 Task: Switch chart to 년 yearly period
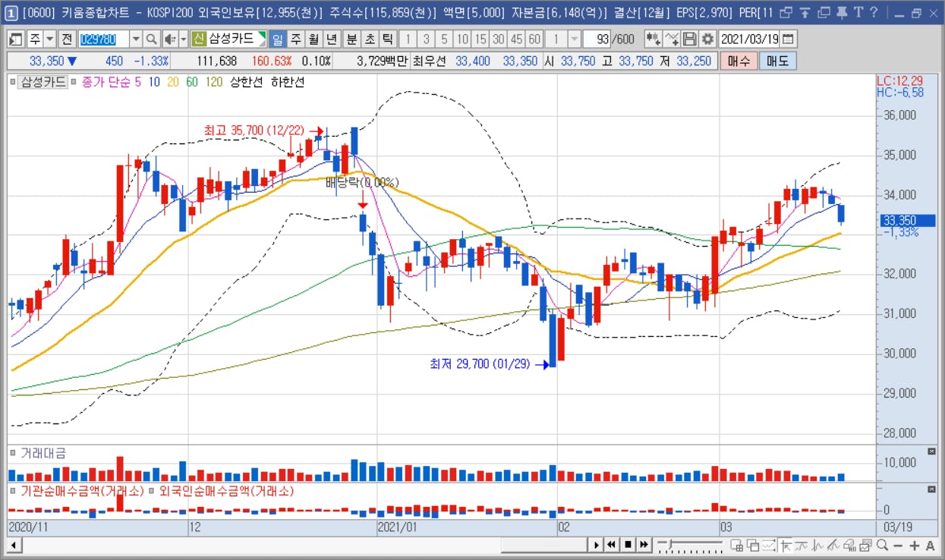point(331,39)
